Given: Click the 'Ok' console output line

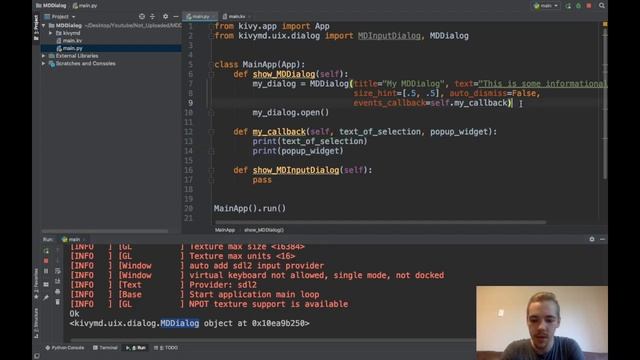Looking at the screenshot, I should tap(74, 314).
